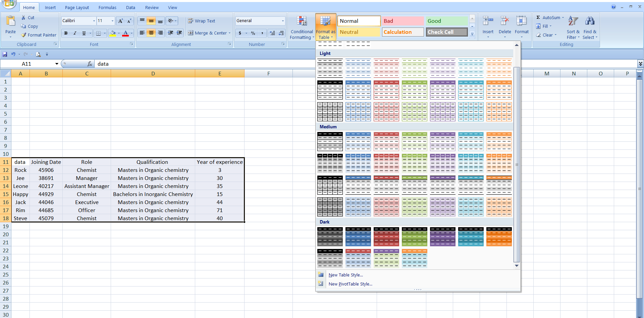Open Find & Select binoculars menu

(x=590, y=27)
